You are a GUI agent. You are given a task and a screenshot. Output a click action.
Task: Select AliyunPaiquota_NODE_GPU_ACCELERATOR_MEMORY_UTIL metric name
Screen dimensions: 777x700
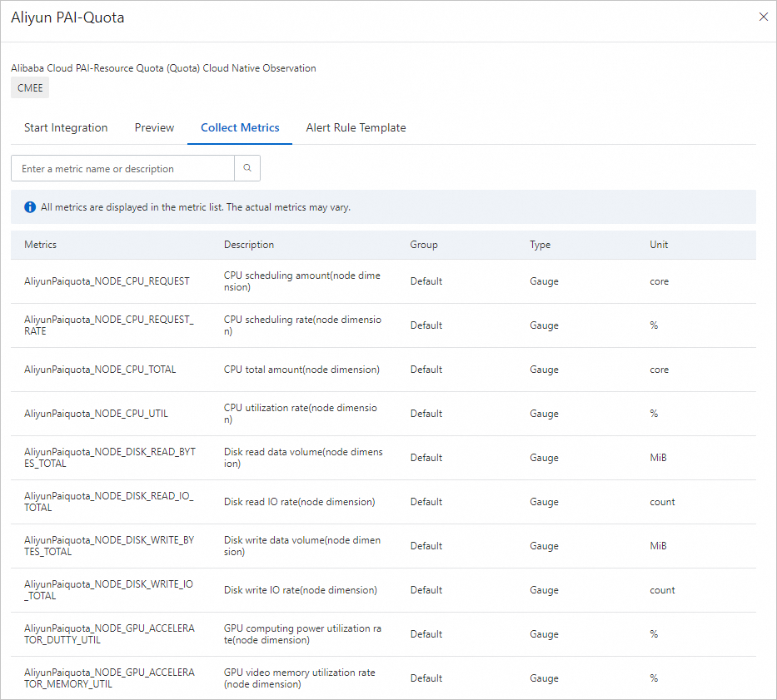click(110, 678)
